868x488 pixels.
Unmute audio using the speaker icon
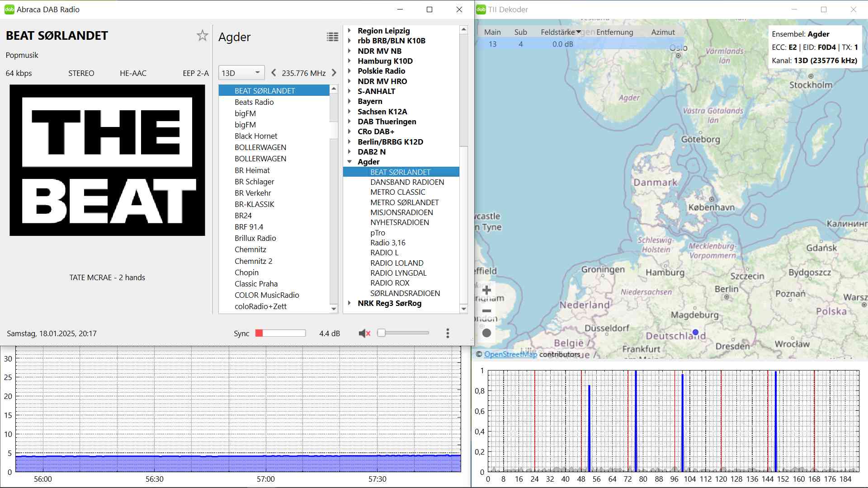point(364,333)
